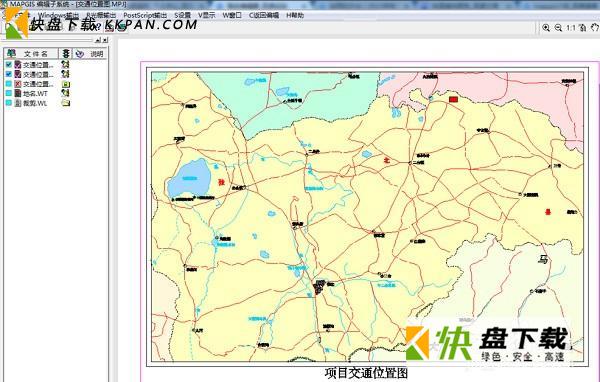Screen dimensions: 600x382
Task: Click the 裁剪.WL file type icon
Action: (x=18, y=103)
